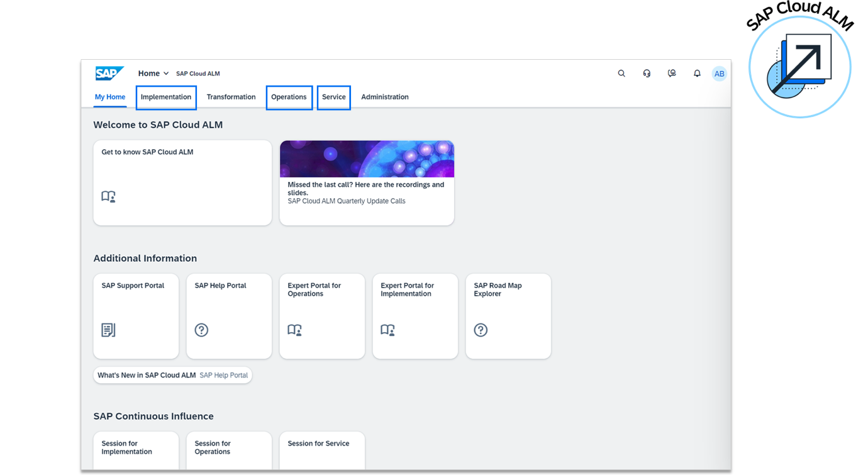Click the question mark icon on SAP Help Portal tile

point(201,330)
